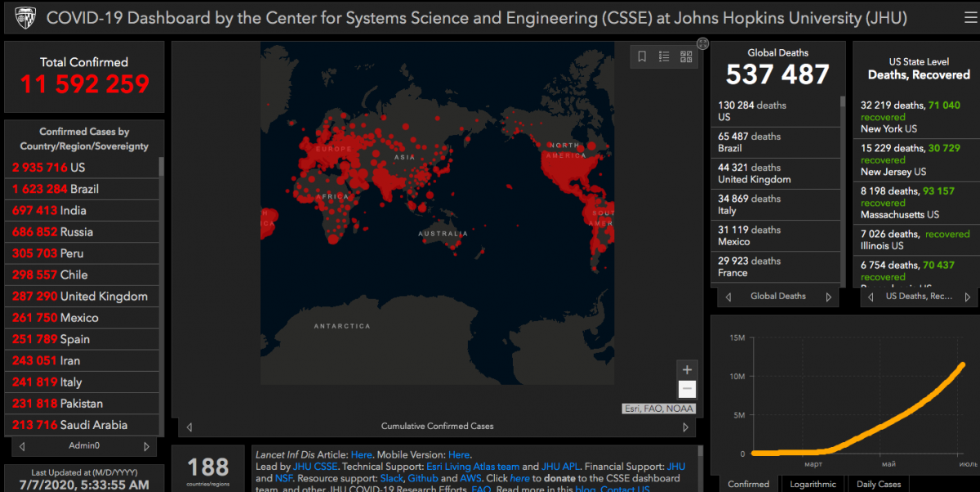This screenshot has height=492, width=980.
Task: Select Spain in confirmed cases list
Action: click(82, 339)
